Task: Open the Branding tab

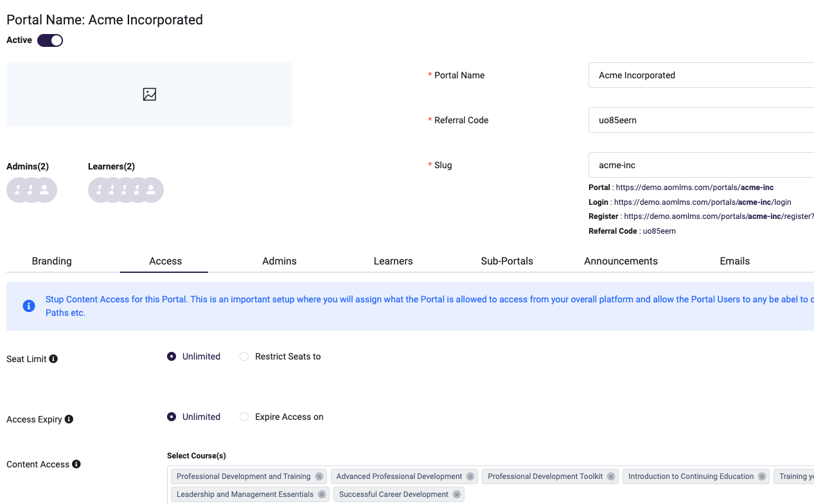Action: pyautogui.click(x=52, y=261)
